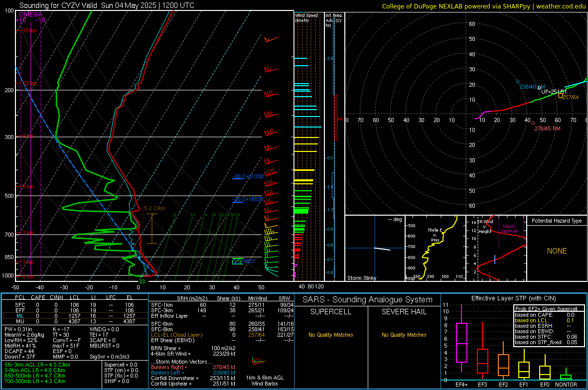Select the '-30 C=21338' level label
The image size is (588, 390).
click(x=248, y=176)
